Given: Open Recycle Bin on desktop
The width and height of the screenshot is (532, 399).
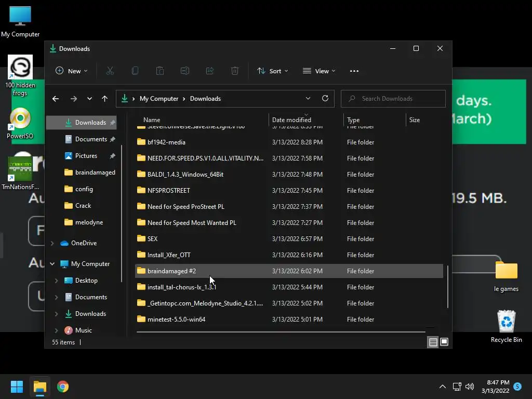Looking at the screenshot, I should point(506,326).
